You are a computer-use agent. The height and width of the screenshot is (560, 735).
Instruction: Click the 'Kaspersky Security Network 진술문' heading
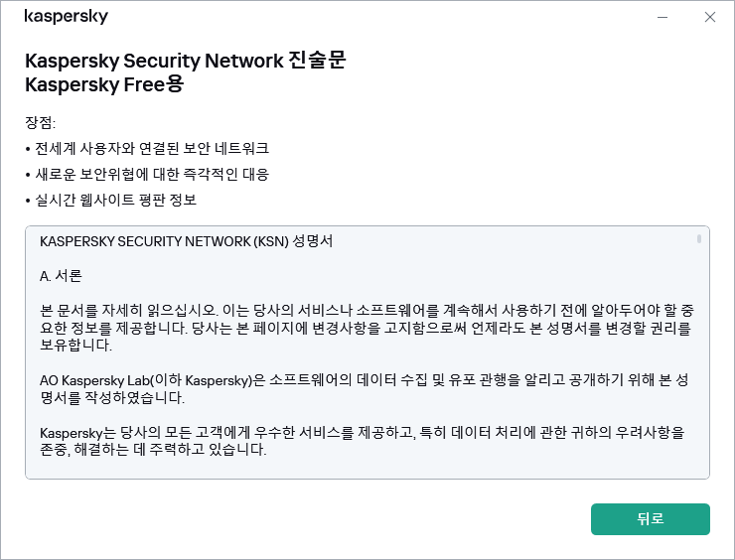tap(185, 60)
